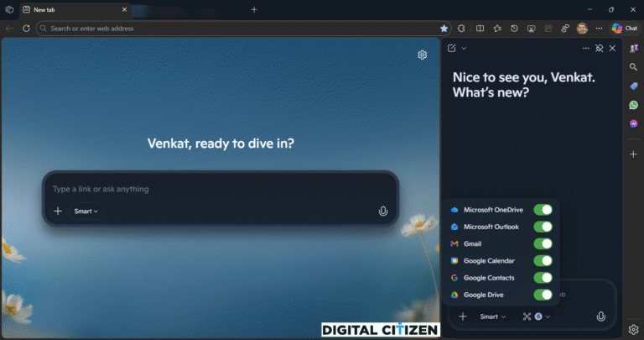This screenshot has height=340, width=644.
Task: Toggle the Copilot Chat button
Action: pos(625,29)
